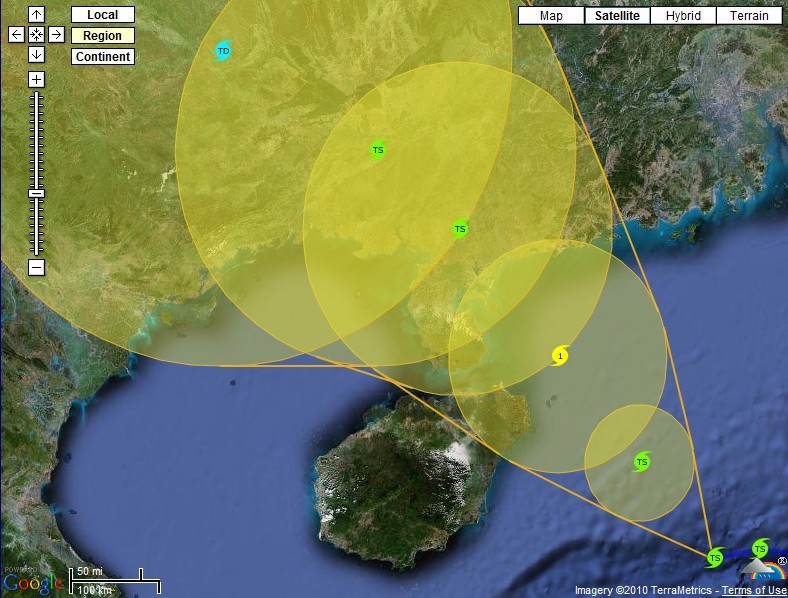
Task: Click the Google logo
Action: pyautogui.click(x=32, y=582)
